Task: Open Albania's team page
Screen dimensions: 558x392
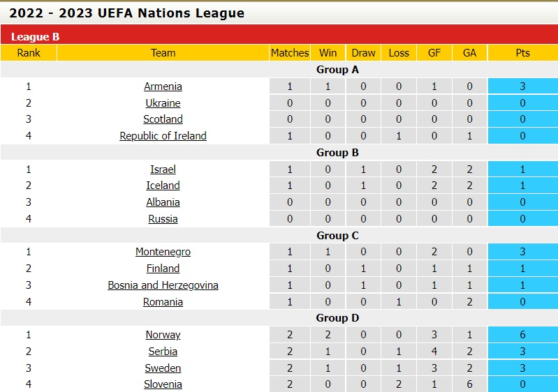Action: [163, 202]
